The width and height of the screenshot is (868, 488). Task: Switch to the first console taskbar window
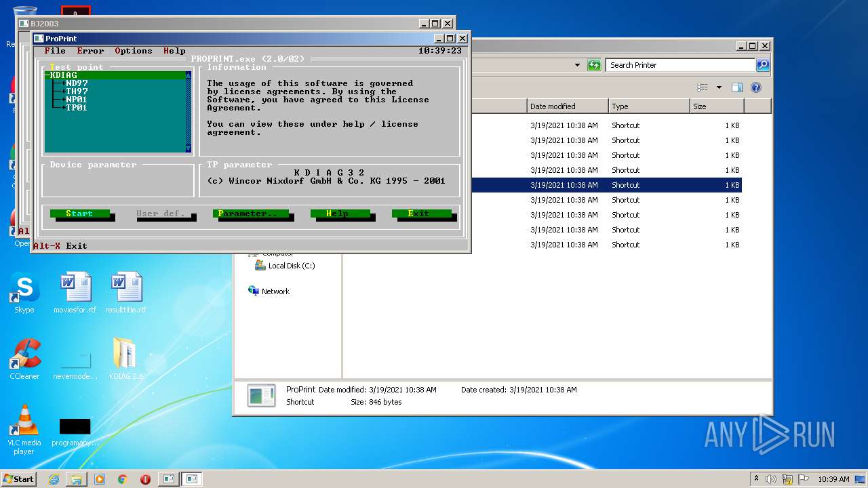click(x=167, y=479)
